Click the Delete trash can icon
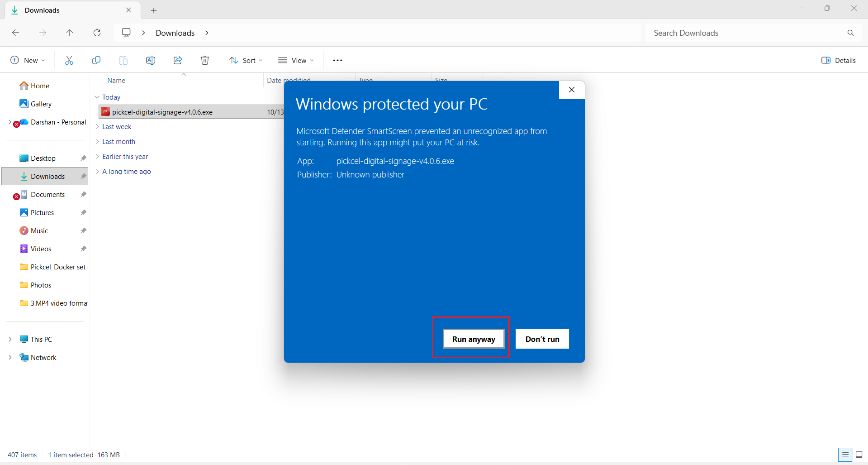868x465 pixels. click(205, 60)
